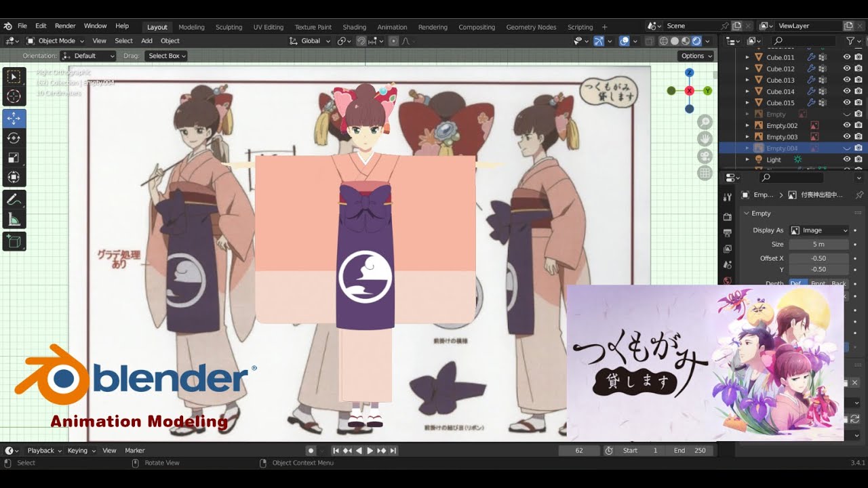Select the Scale tool

pos(14,158)
